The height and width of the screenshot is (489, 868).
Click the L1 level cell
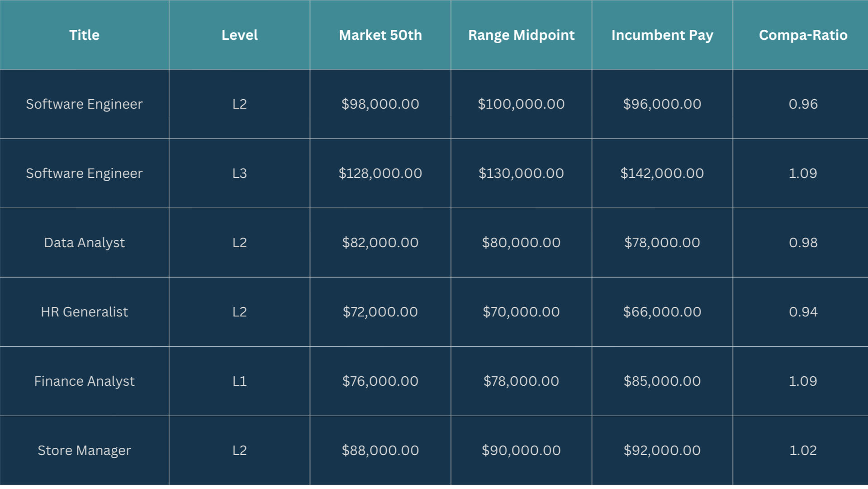coord(239,381)
